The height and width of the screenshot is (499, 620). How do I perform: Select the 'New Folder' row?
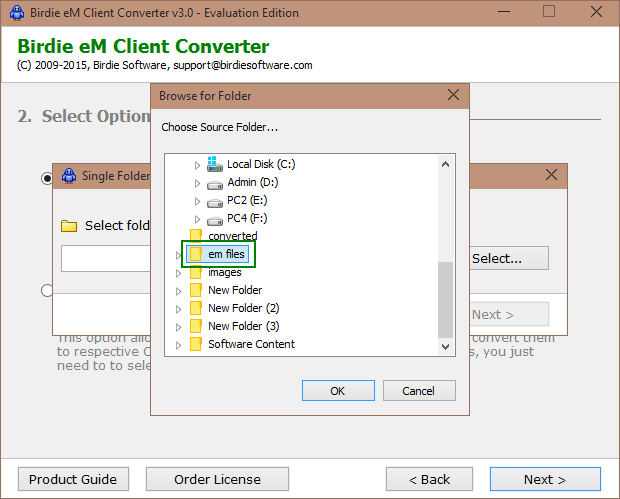tap(235, 290)
